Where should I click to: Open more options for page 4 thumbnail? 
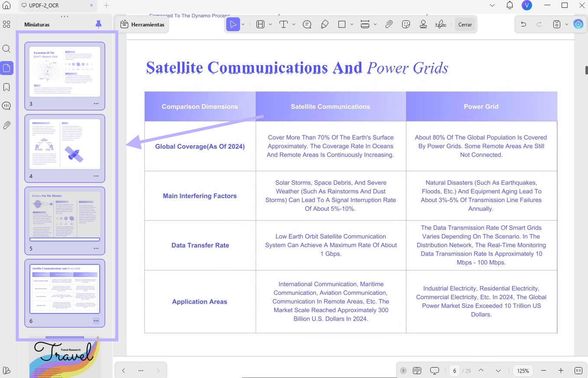pos(96,176)
